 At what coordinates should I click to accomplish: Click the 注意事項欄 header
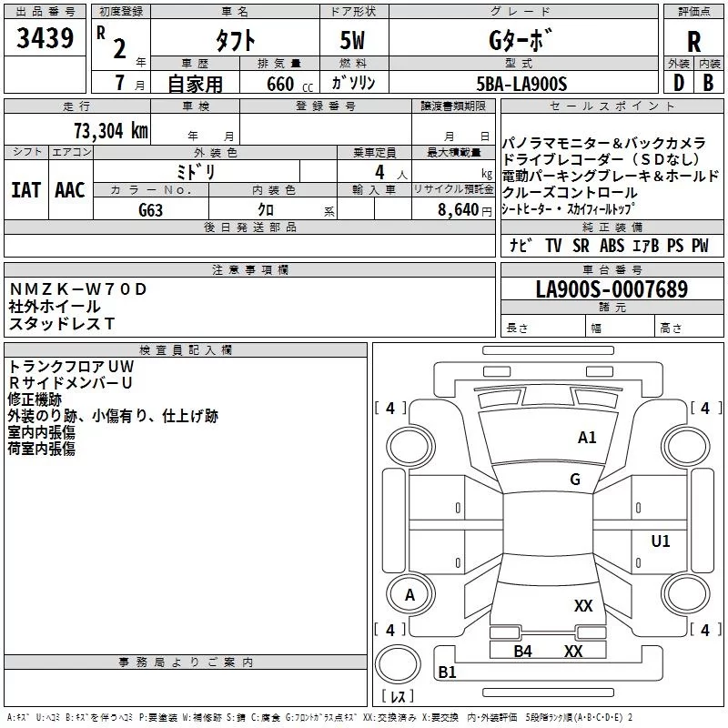point(250,269)
